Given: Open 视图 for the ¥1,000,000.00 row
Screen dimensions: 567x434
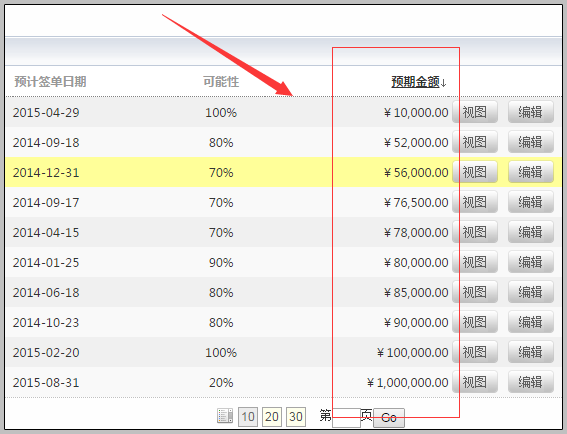Looking at the screenshot, I should pos(475,382).
